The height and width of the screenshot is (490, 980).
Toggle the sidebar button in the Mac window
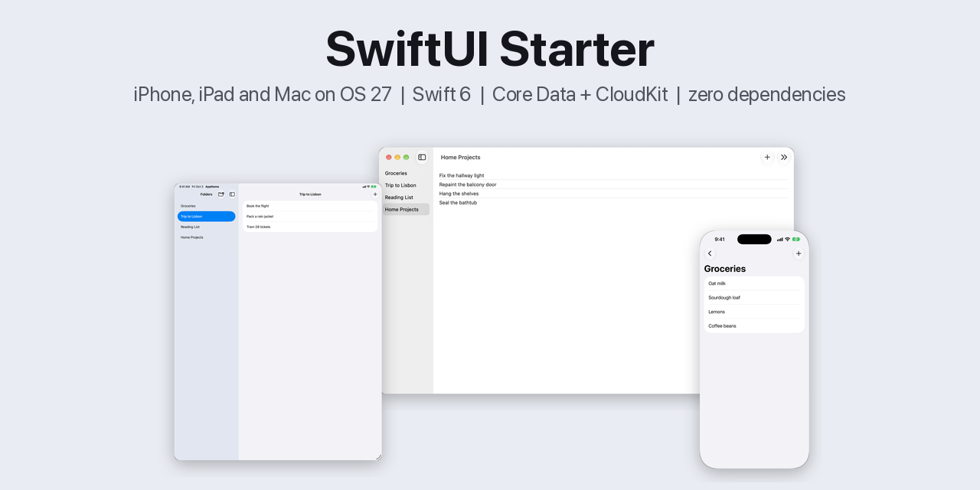[422, 157]
